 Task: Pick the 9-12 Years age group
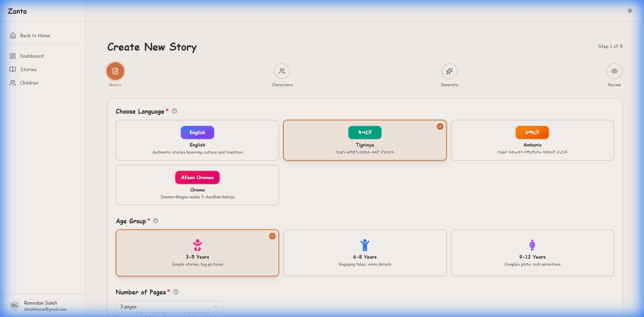pyautogui.click(x=532, y=253)
